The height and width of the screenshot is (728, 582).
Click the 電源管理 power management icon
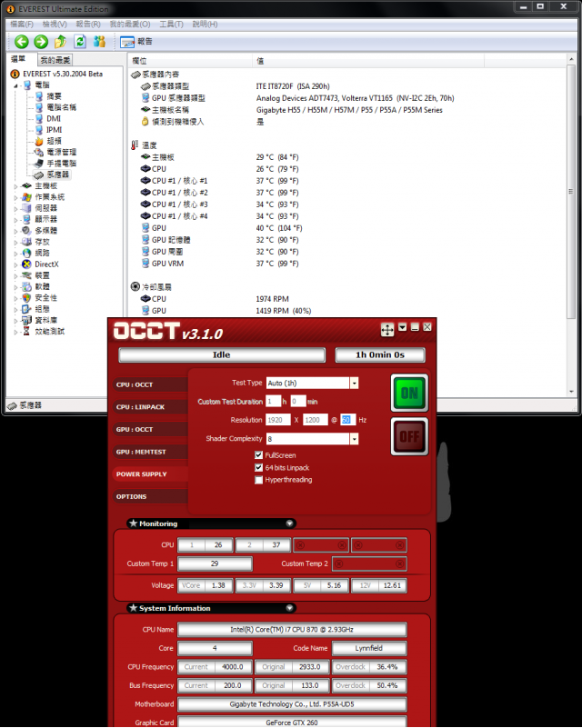click(39, 152)
